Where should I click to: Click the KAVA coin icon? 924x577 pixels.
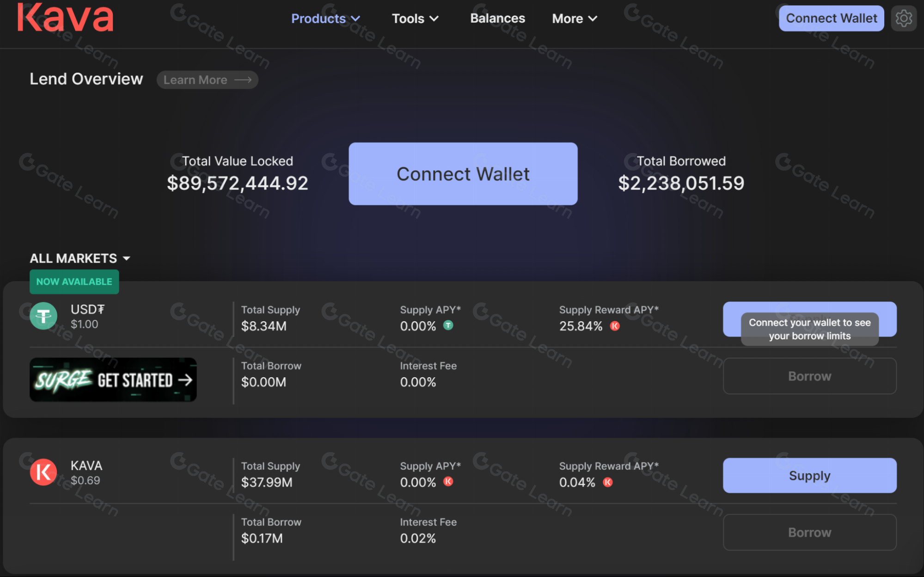pos(43,472)
